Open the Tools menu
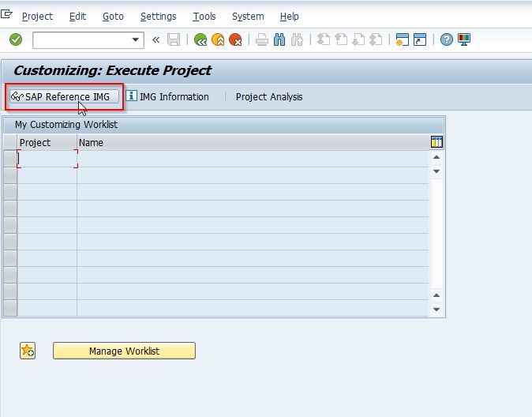Screen dimensions: 532x417 (204, 17)
